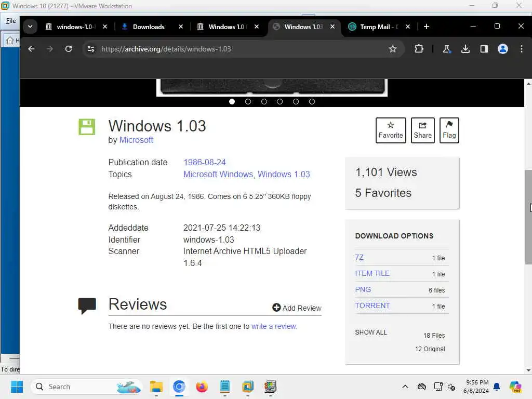The image size is (532, 399).
Task: Open the notification bell icon
Action: point(497,387)
